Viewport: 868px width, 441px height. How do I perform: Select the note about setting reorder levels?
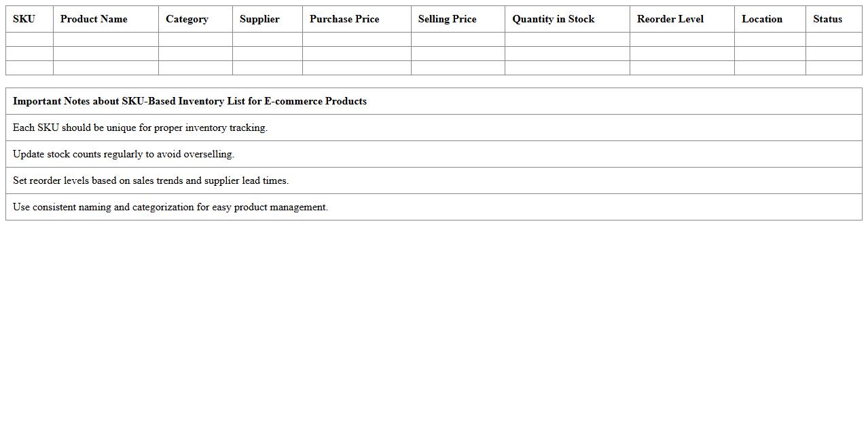coord(151,180)
